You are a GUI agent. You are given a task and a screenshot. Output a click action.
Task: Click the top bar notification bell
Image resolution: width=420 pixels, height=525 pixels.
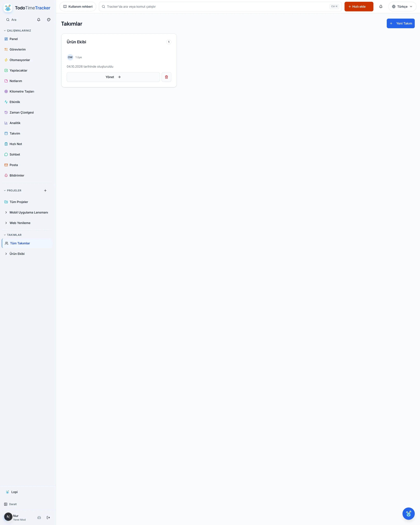tap(381, 7)
